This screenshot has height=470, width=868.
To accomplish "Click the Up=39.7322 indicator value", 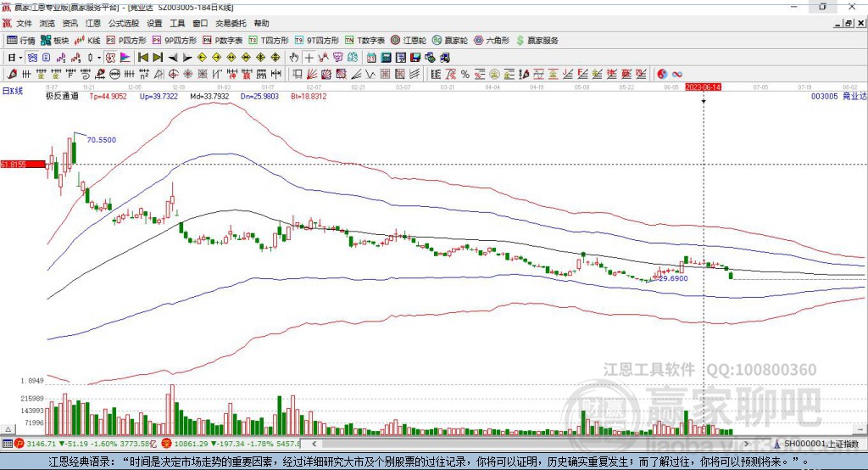I will coord(159,96).
